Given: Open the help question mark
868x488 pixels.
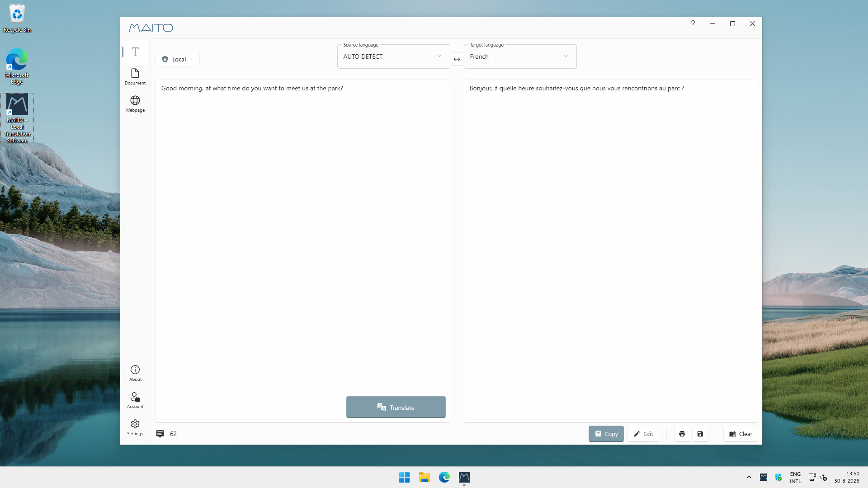Looking at the screenshot, I should tap(693, 23).
